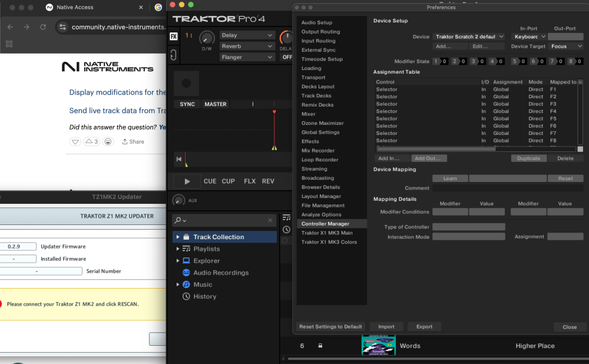Open Timecode Setup preferences page

[322, 59]
